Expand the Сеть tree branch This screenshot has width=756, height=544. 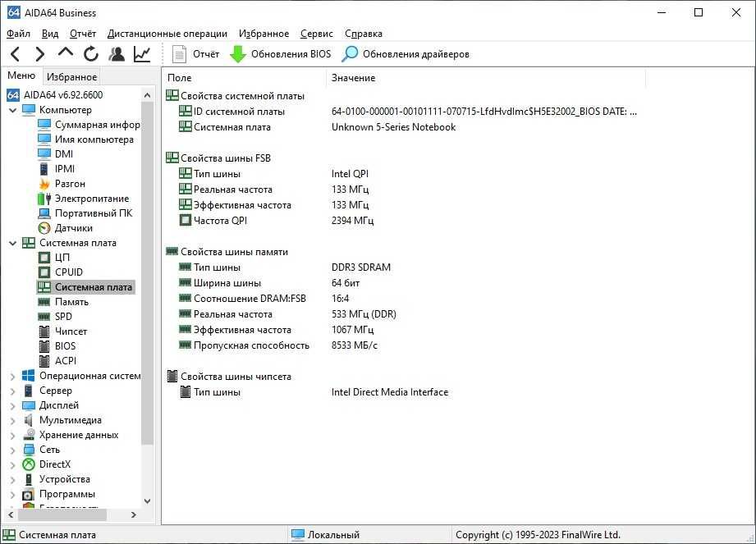coord(13,450)
